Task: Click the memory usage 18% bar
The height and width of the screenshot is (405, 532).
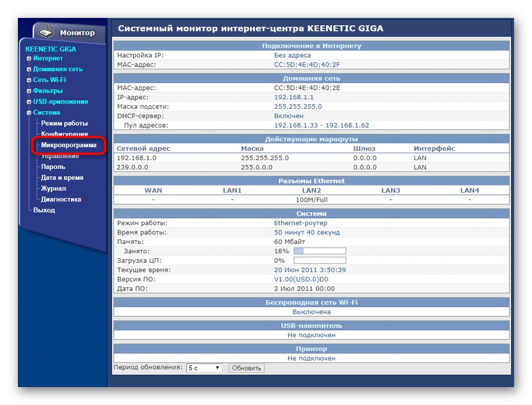Action: [x=320, y=251]
